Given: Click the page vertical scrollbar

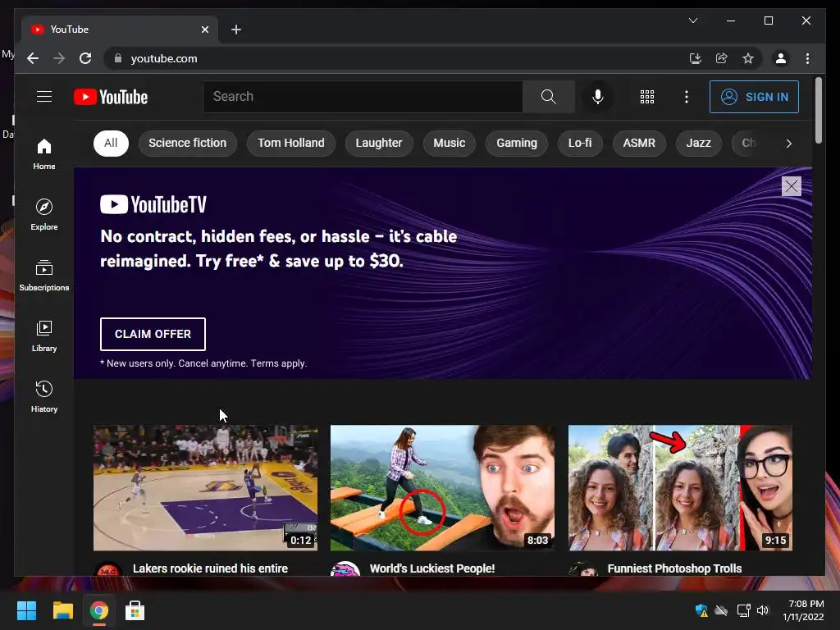Looking at the screenshot, I should tap(818, 111).
